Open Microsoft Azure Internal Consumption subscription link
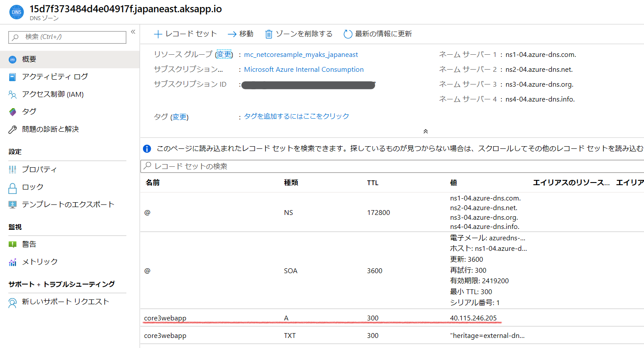Viewport: 644px width, 348px height. coord(304,70)
